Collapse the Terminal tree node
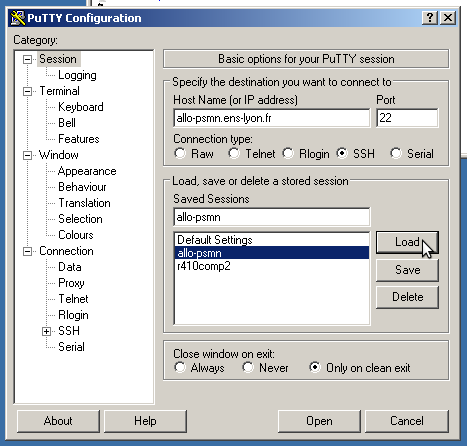Screen dimensions: 467x446 (27, 91)
